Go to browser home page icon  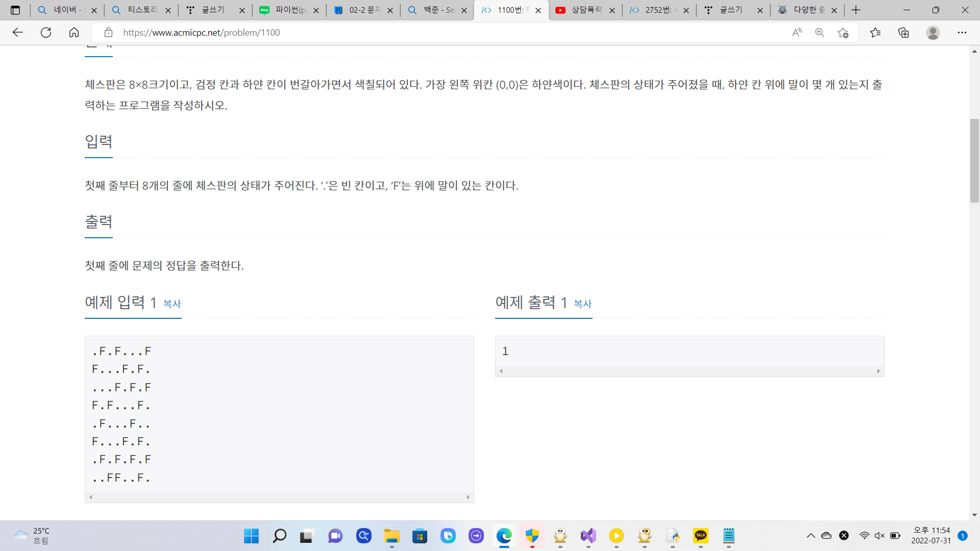point(74,33)
